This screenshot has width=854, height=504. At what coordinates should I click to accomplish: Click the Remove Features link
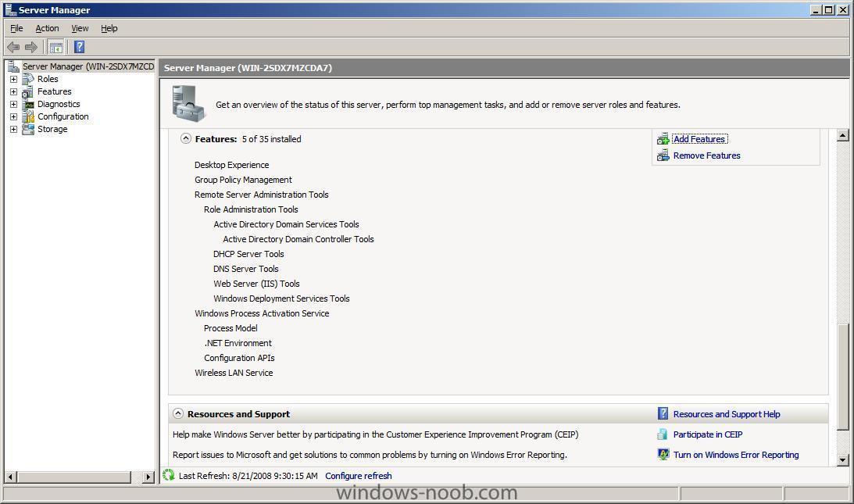pyautogui.click(x=707, y=155)
